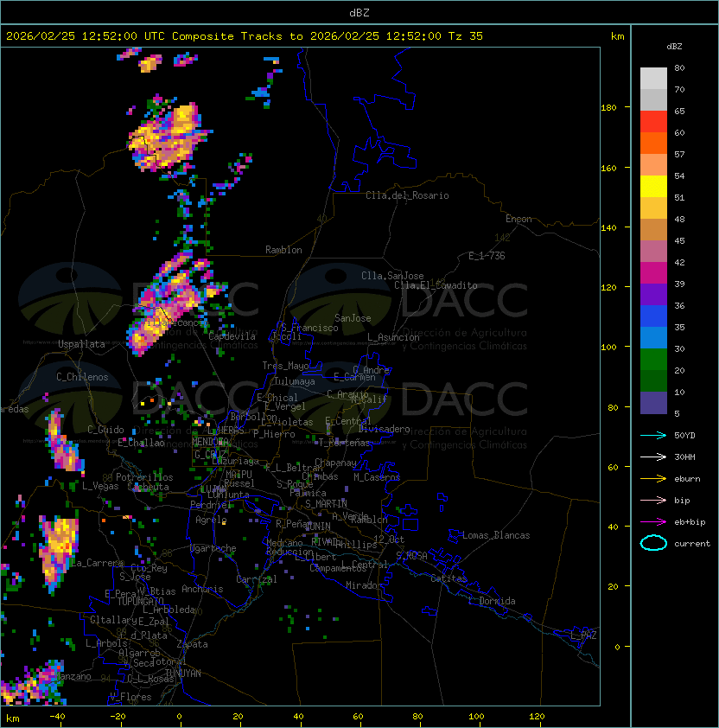Pick the blue 35-36 dBZ swatch
The width and height of the screenshot is (719, 728).
pyautogui.click(x=653, y=316)
